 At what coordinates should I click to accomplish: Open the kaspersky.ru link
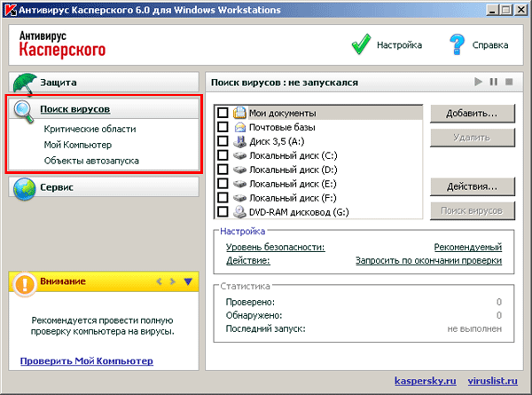(x=425, y=381)
